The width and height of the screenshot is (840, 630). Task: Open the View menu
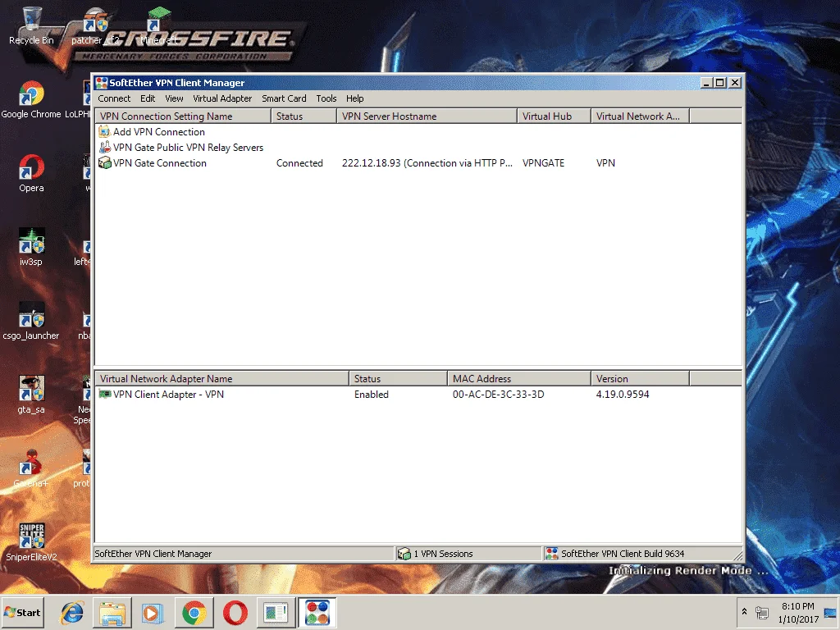(x=174, y=98)
